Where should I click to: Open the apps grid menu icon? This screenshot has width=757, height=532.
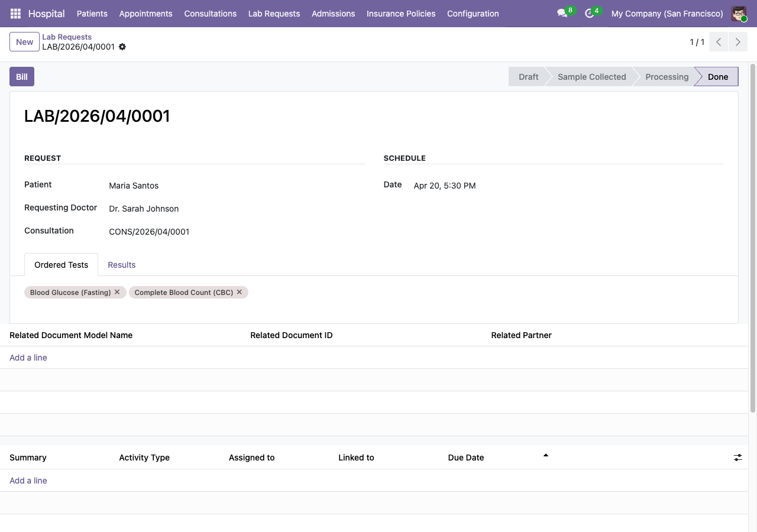click(15, 14)
